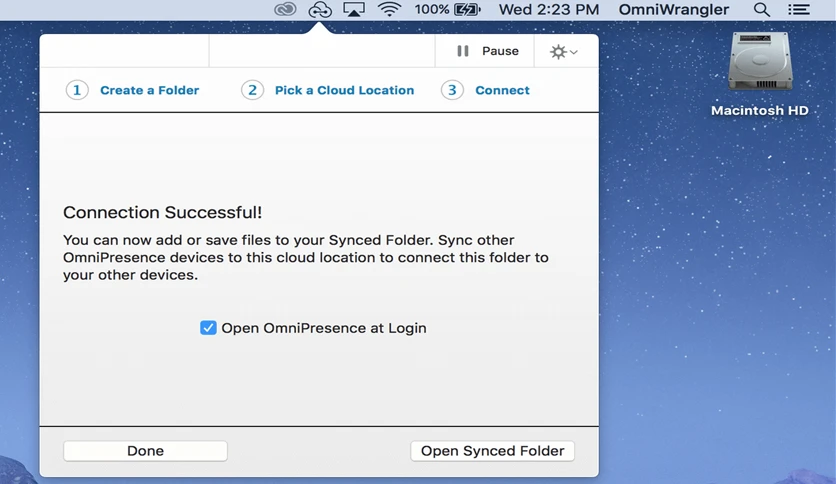The height and width of the screenshot is (484, 836).
Task: Open Spotlight search magnifier
Action: [762, 10]
